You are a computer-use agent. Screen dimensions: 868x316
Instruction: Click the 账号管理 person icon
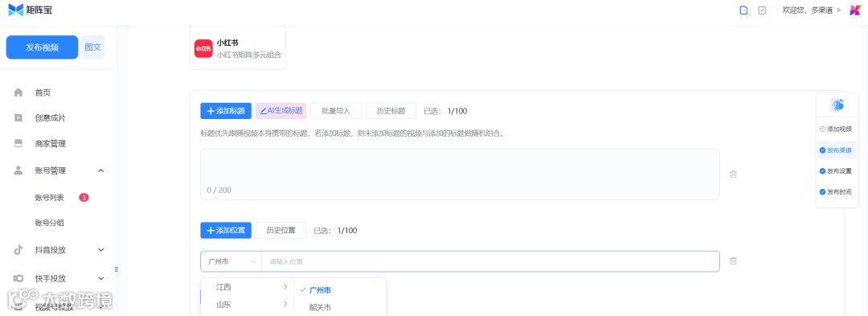[18, 170]
